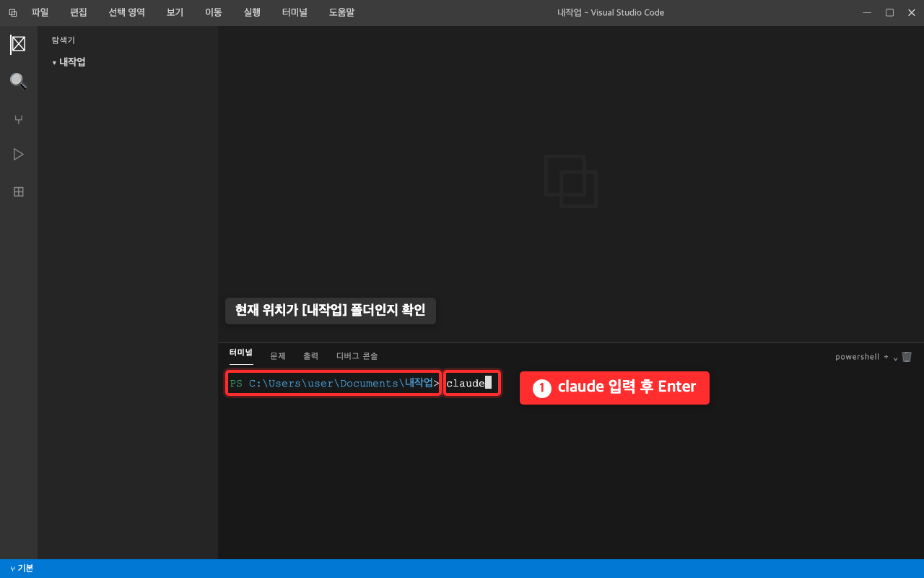Open the 파일 menu
Image resolution: width=924 pixels, height=578 pixels.
(40, 12)
